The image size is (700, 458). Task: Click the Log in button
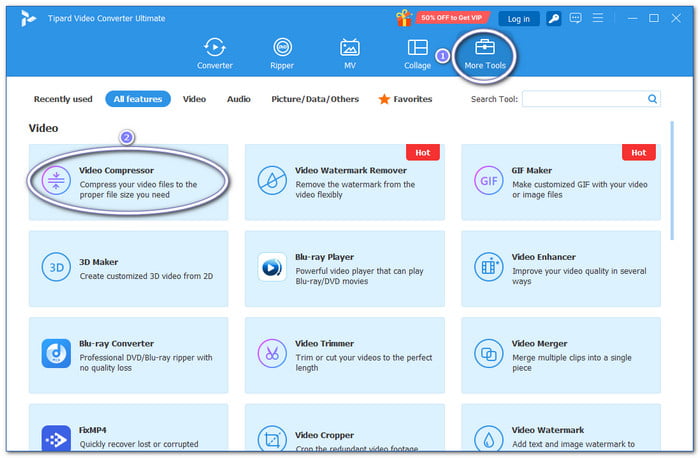point(519,19)
